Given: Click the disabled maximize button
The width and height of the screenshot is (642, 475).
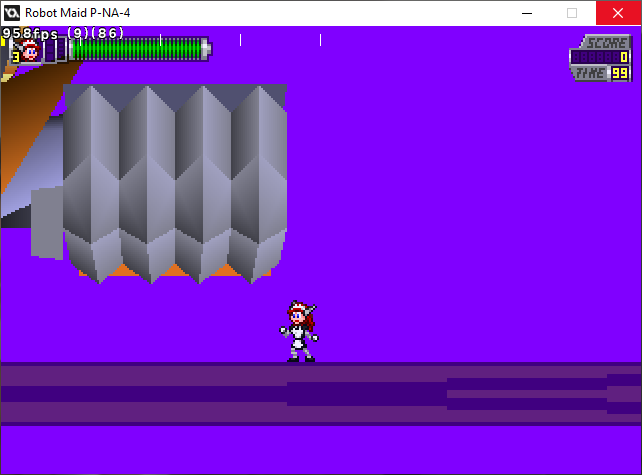Looking at the screenshot, I should click(x=572, y=13).
